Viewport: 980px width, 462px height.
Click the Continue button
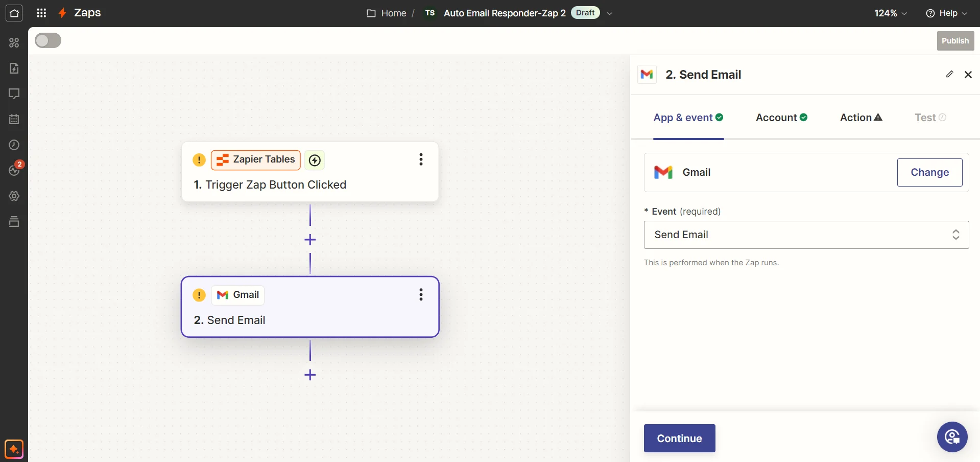[679, 438]
